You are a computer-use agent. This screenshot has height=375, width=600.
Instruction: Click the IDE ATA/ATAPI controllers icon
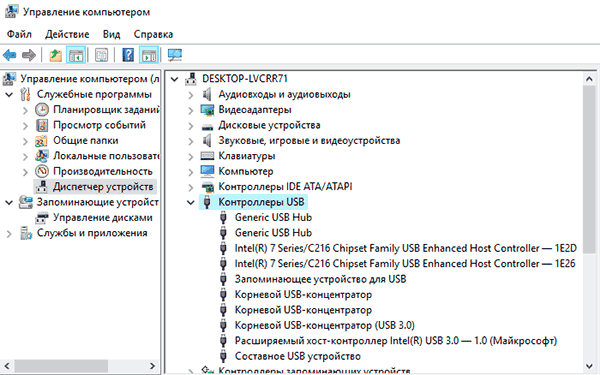click(207, 187)
